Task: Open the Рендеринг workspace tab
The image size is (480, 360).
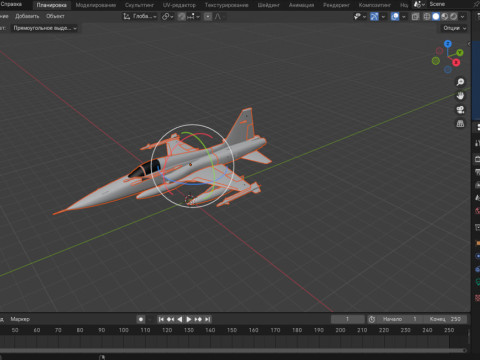Action: tap(336, 5)
